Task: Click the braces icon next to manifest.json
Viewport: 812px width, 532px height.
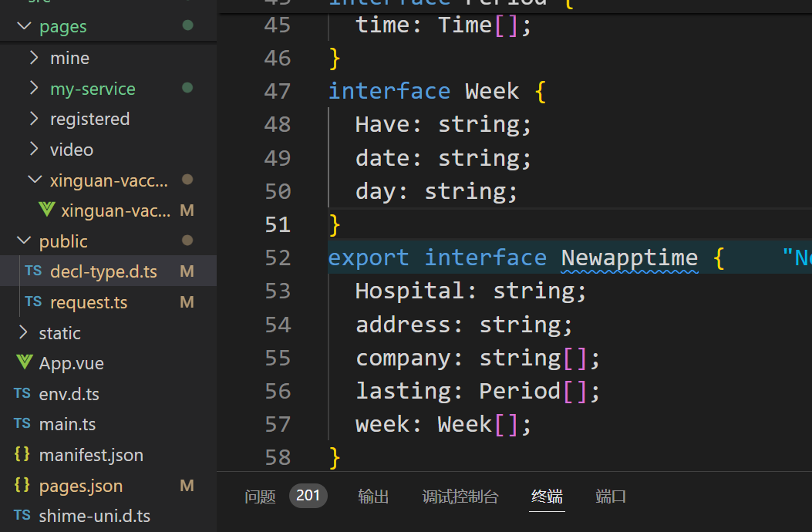Action: (x=22, y=455)
